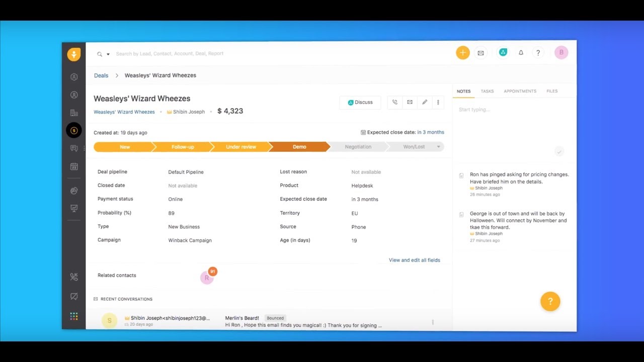The width and height of the screenshot is (644, 362).
Task: Expand the Won/Lost stage dropdown
Action: 438,147
